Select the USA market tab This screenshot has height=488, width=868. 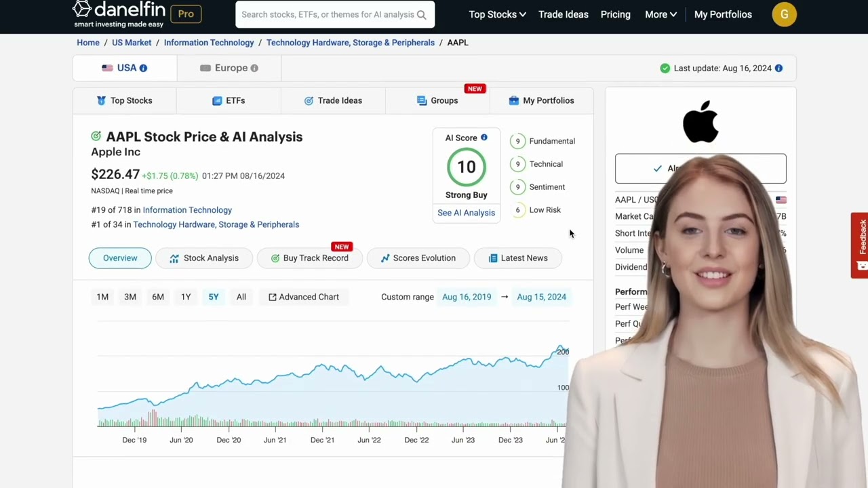(125, 68)
